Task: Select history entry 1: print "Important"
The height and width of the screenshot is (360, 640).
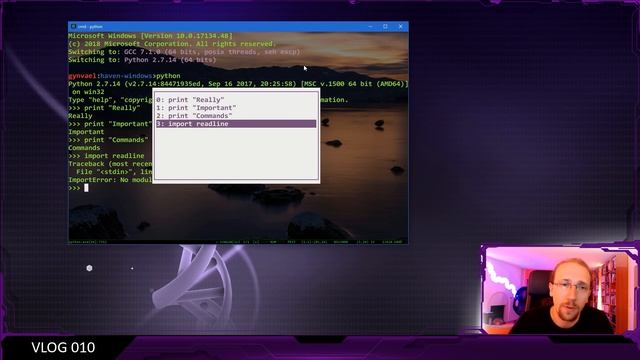Action: click(236, 108)
